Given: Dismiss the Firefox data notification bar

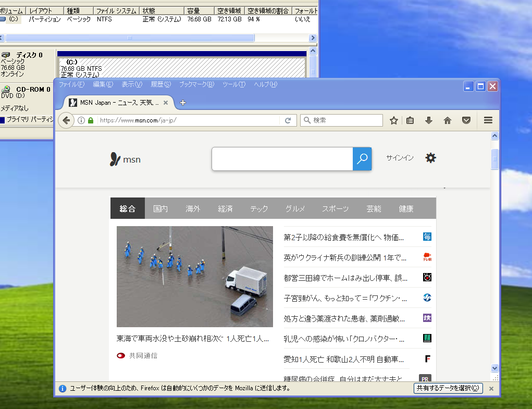Looking at the screenshot, I should click(x=491, y=389).
